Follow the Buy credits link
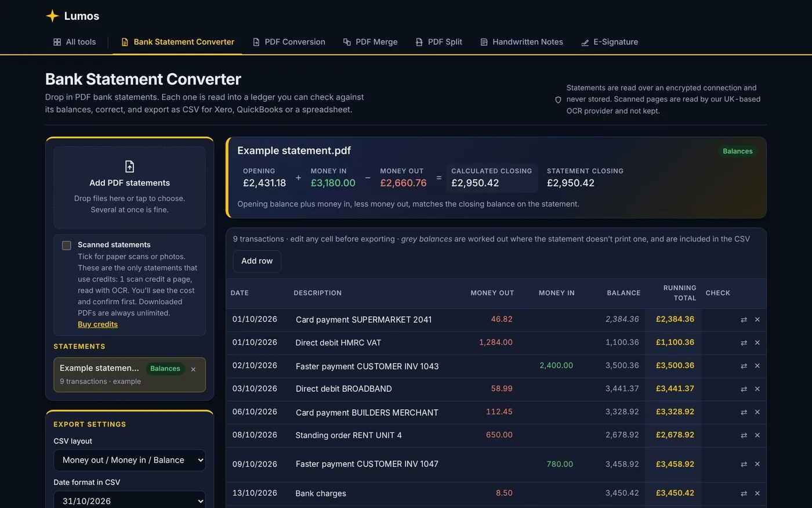812x508 pixels. pos(97,325)
